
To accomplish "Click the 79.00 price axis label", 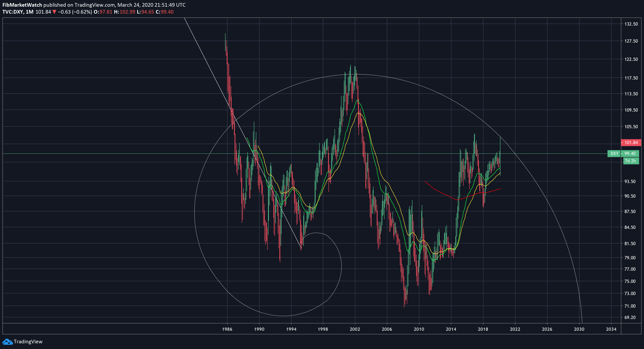I will (630, 258).
